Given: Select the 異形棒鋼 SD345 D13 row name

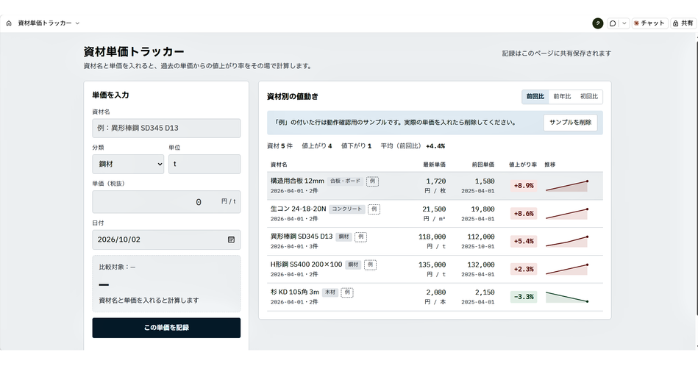Looking at the screenshot, I should (301, 236).
